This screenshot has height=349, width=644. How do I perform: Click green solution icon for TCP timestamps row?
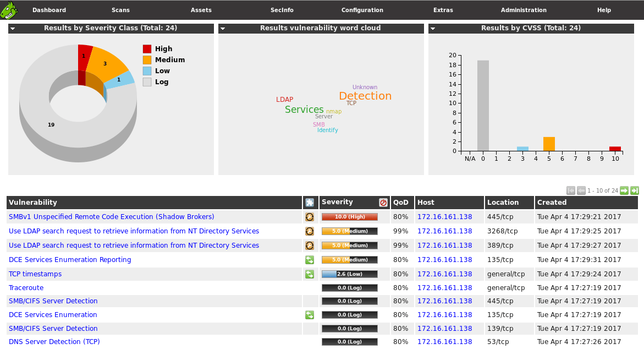310,274
